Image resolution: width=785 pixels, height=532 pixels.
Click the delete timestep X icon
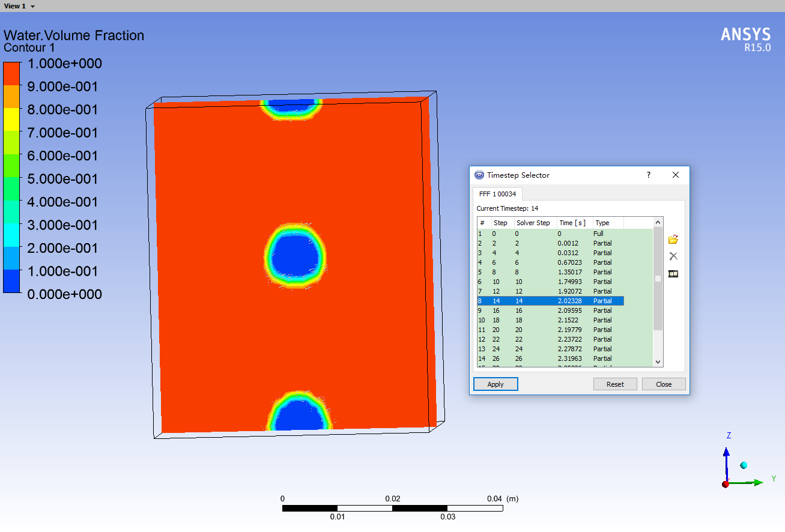pos(673,256)
